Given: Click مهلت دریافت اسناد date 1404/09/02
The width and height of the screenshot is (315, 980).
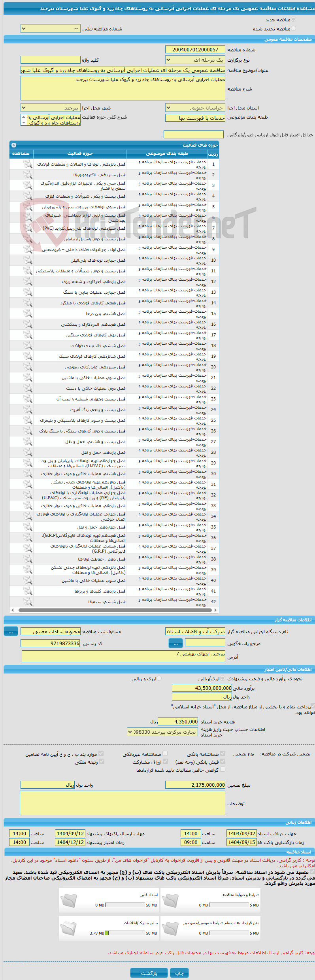Looking at the screenshot, I should pos(241,834).
